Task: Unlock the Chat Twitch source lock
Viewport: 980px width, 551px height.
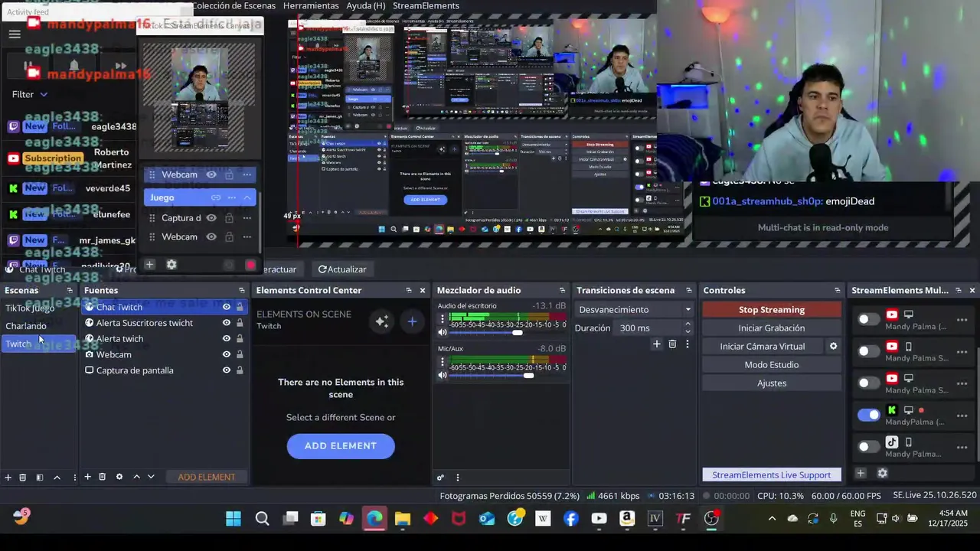Action: [x=240, y=307]
